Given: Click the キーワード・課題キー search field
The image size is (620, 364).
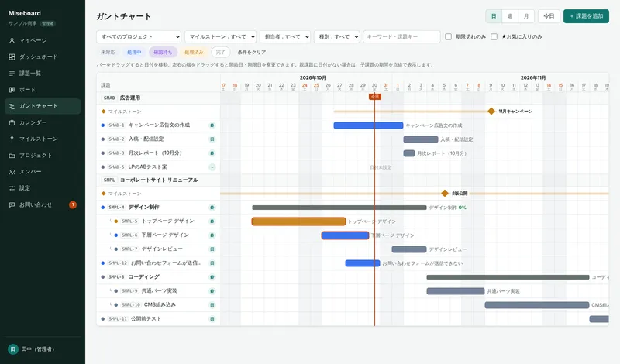Looking at the screenshot, I should pos(401,36).
